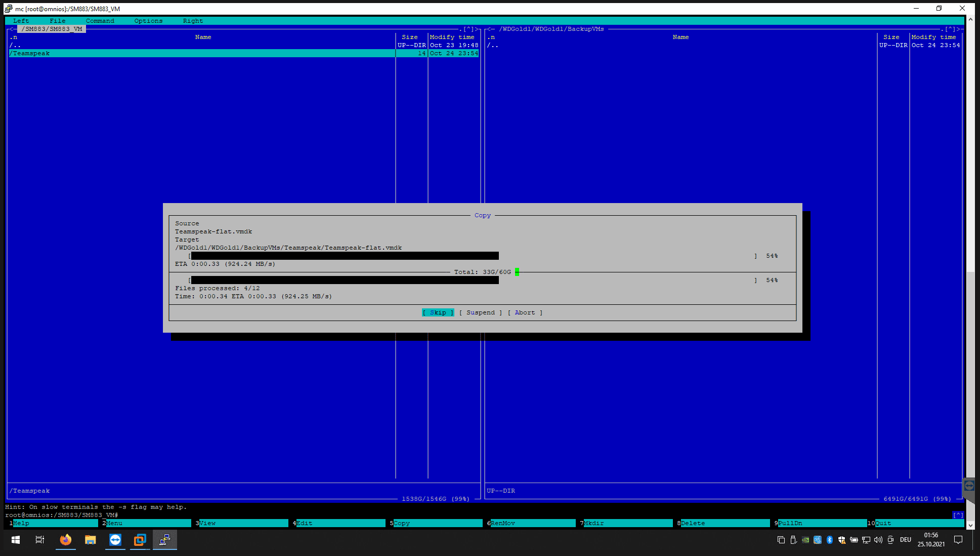Open the notification center icon
This screenshot has width=980, height=556.
(958, 540)
